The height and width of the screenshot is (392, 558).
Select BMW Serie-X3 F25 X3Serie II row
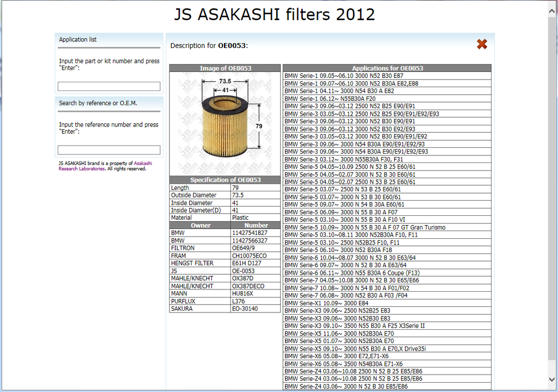387,326
